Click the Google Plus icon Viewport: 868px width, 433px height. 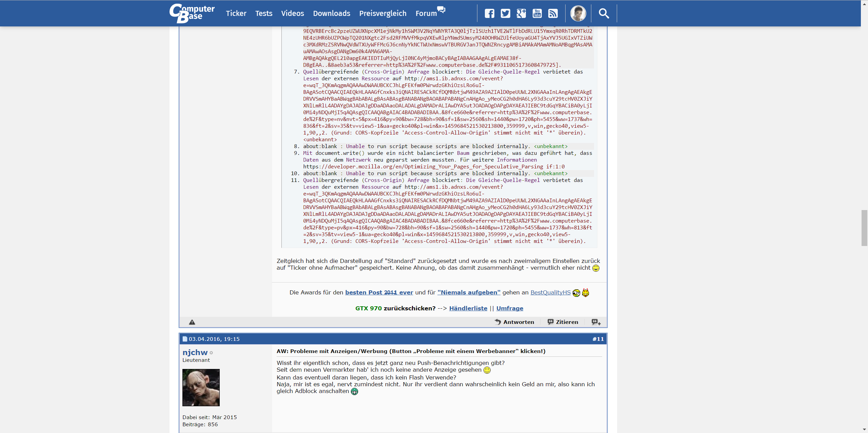click(x=521, y=14)
